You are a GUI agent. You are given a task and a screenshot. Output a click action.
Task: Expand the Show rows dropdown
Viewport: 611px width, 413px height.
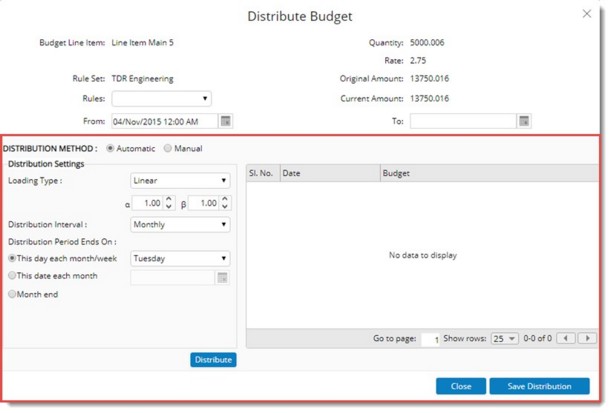pyautogui.click(x=504, y=339)
